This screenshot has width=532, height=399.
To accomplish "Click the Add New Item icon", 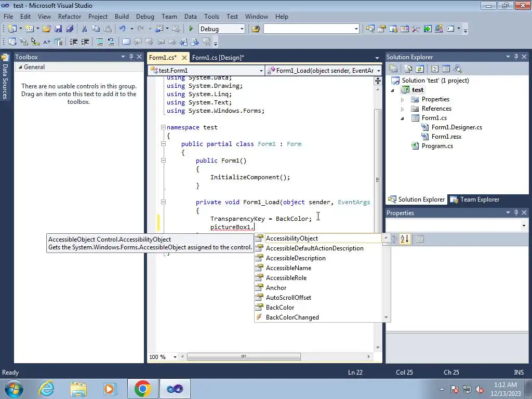I will (x=30, y=29).
